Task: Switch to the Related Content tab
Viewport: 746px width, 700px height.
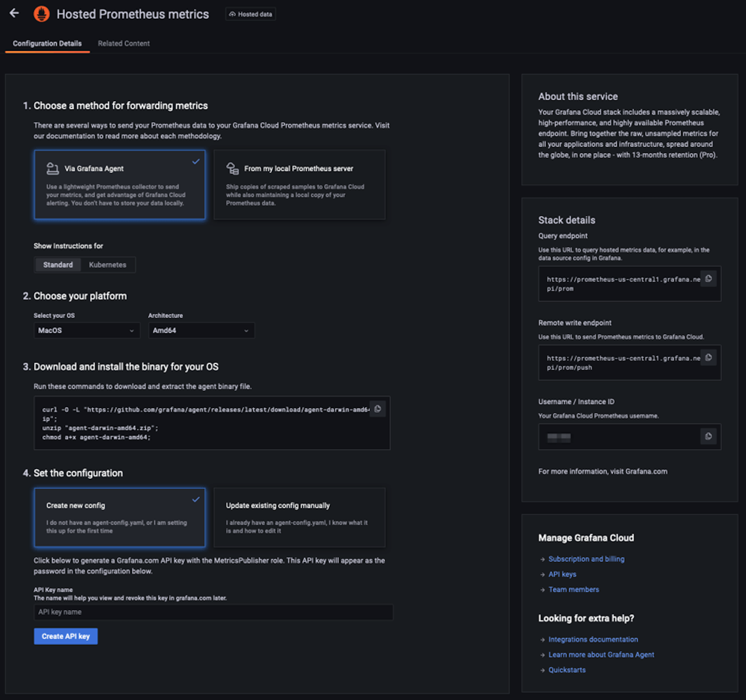Action: (x=124, y=43)
